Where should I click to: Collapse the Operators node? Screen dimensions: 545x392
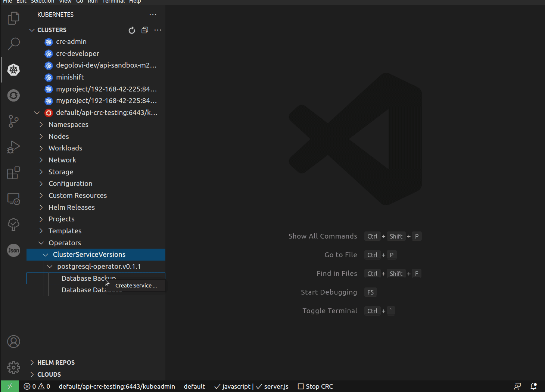point(41,243)
